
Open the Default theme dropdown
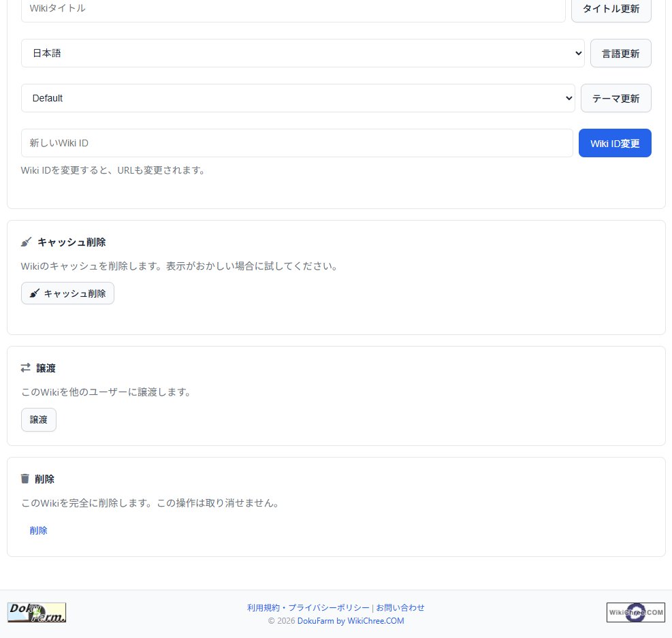[298, 98]
